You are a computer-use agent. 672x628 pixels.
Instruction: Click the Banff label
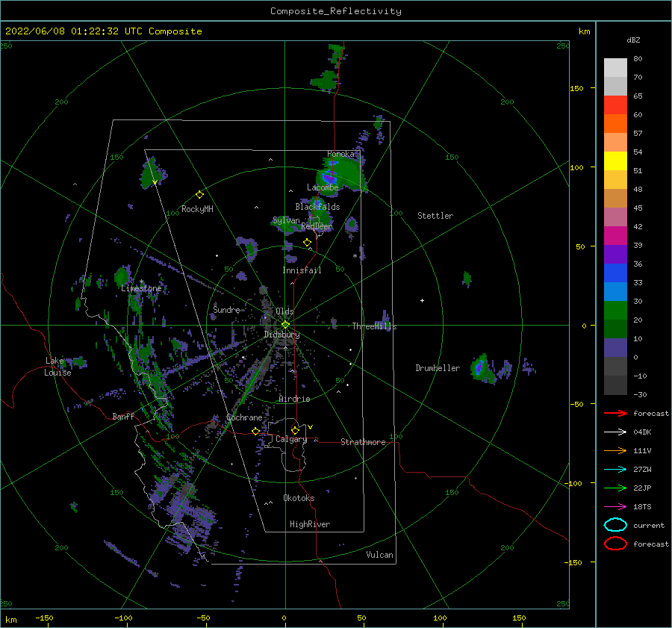coord(123,416)
